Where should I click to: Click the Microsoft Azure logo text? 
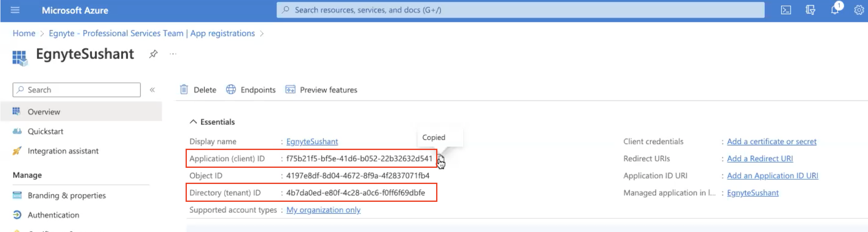click(75, 10)
